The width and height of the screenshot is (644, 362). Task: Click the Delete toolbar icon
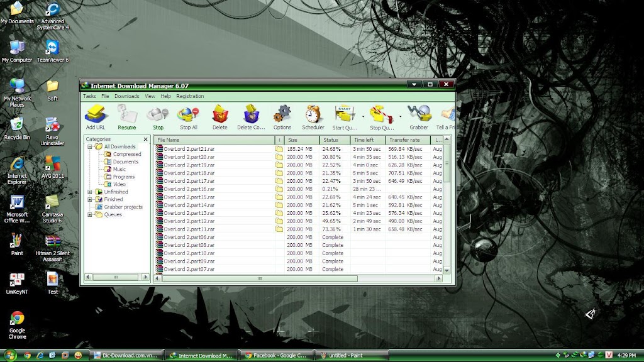point(220,117)
